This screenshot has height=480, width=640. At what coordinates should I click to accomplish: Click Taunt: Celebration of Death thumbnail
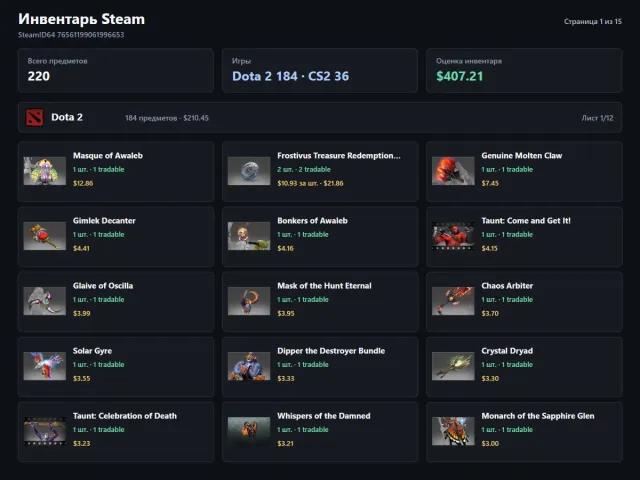point(44,431)
